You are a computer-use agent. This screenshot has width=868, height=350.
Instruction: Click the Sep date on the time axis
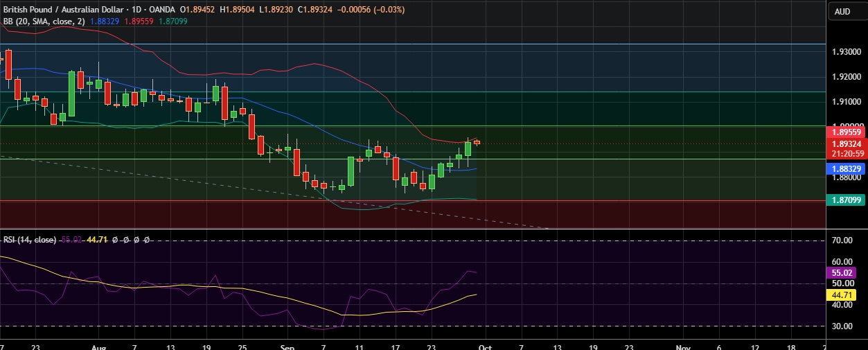287,344
